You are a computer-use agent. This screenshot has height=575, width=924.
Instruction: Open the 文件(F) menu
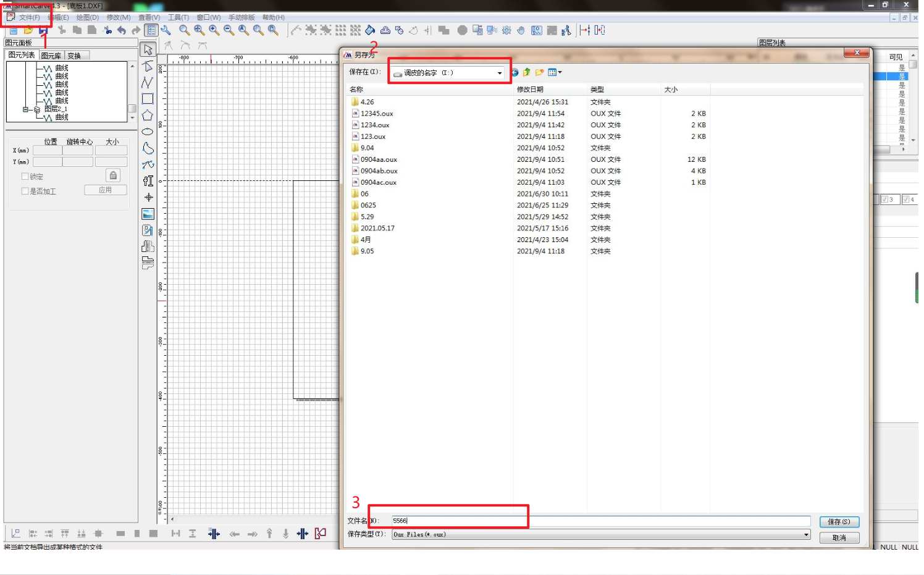[29, 17]
